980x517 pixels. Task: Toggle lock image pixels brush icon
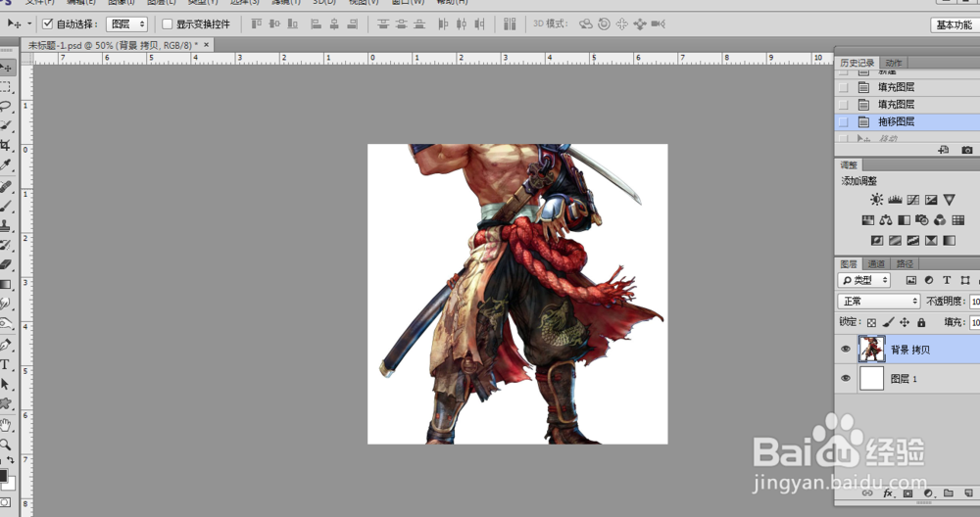pos(888,323)
